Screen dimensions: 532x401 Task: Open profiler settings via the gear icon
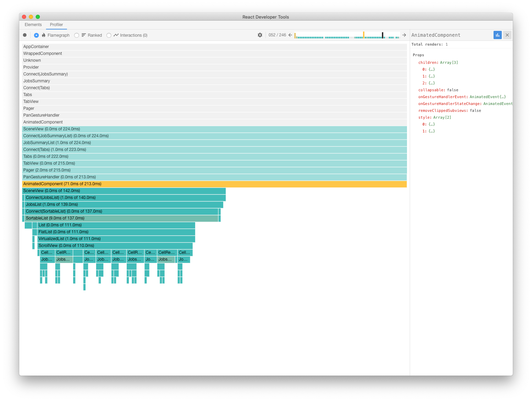[x=260, y=35]
